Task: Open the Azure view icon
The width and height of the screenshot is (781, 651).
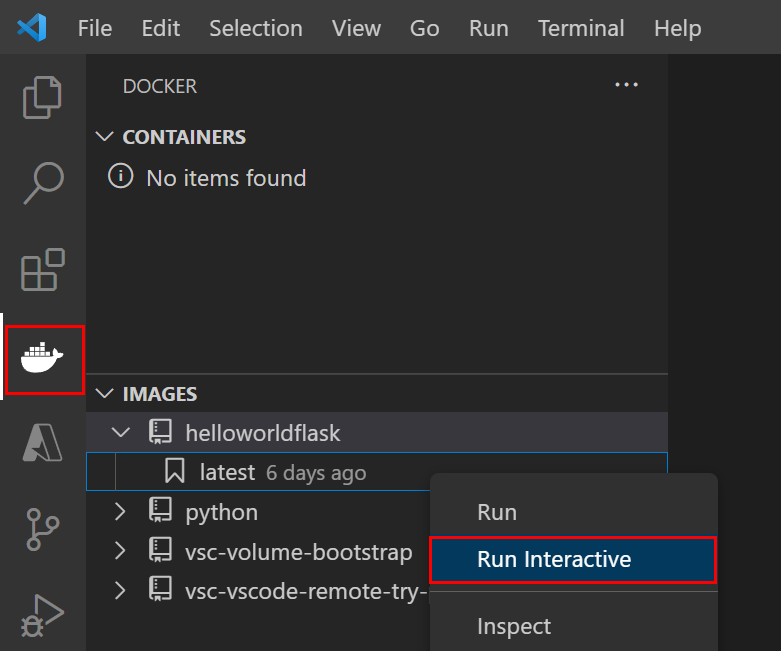Action: click(x=43, y=443)
